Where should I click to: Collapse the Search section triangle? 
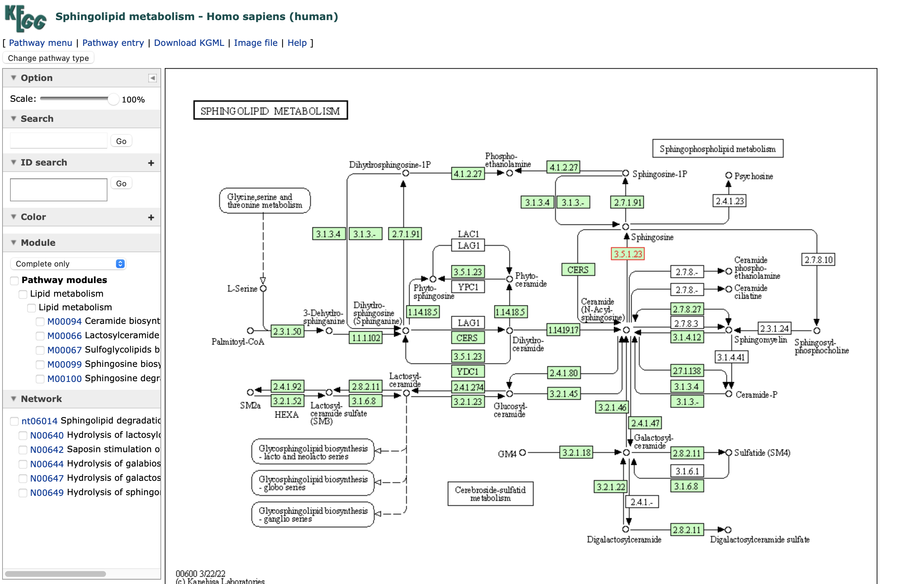(14, 119)
